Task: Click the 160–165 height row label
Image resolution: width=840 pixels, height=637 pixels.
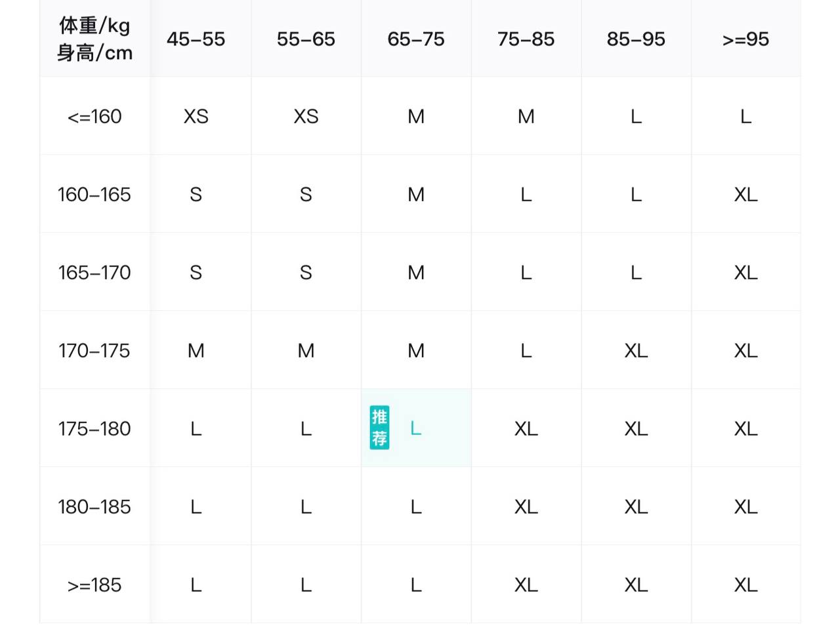Action: coord(94,195)
